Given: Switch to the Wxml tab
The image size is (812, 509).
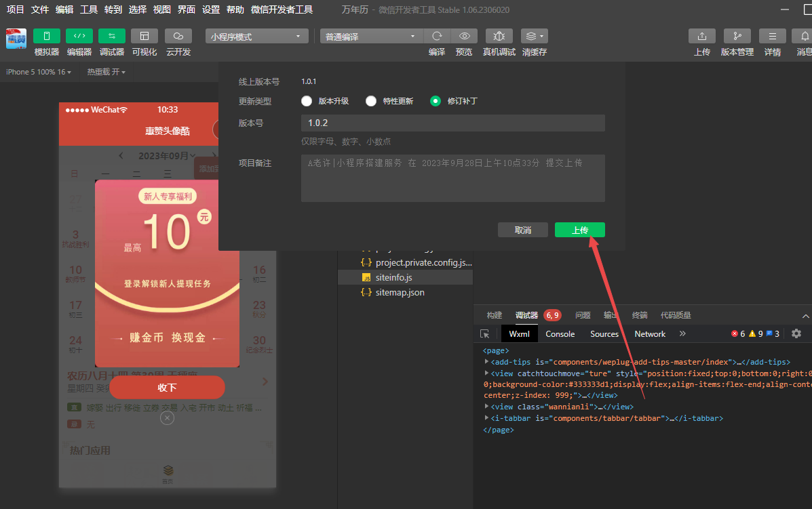Looking at the screenshot, I should (x=519, y=334).
